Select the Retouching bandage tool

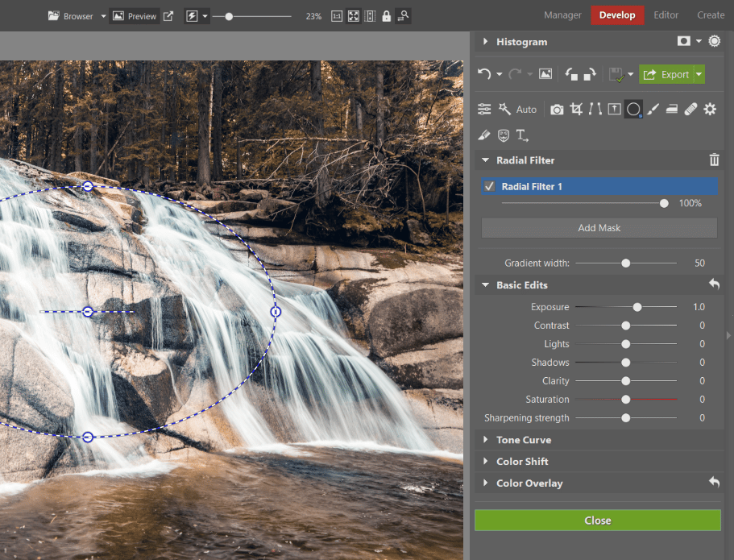690,110
